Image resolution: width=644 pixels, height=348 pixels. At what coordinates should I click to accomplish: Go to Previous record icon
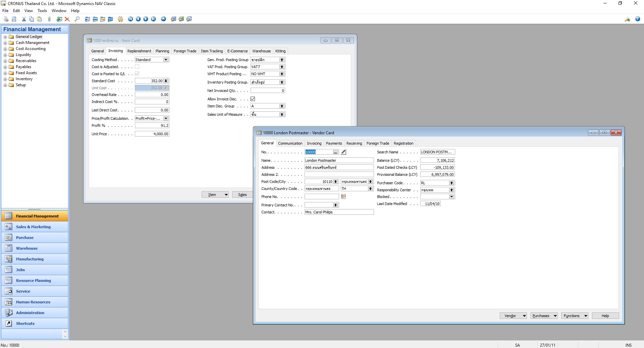pyautogui.click(x=138, y=19)
